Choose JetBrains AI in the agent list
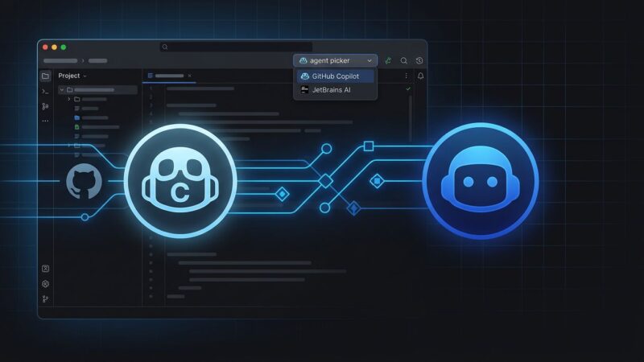 click(335, 90)
